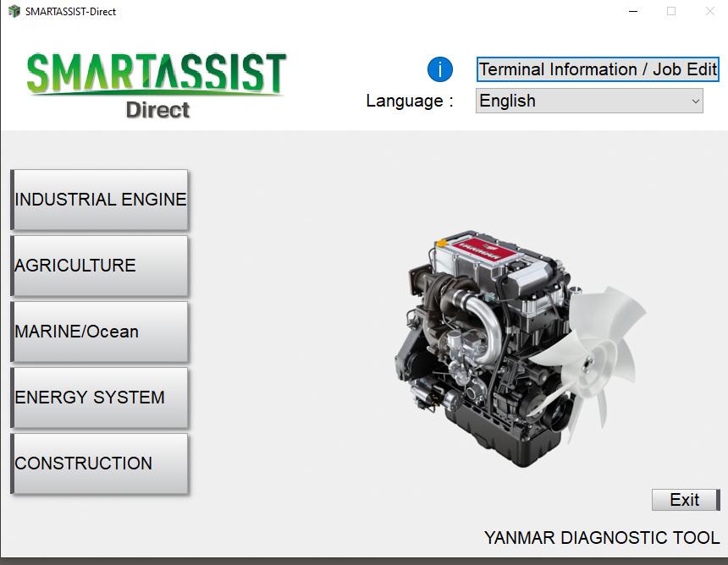The image size is (728, 565).
Task: Open Terminal Information / Job Edit
Action: [x=598, y=69]
